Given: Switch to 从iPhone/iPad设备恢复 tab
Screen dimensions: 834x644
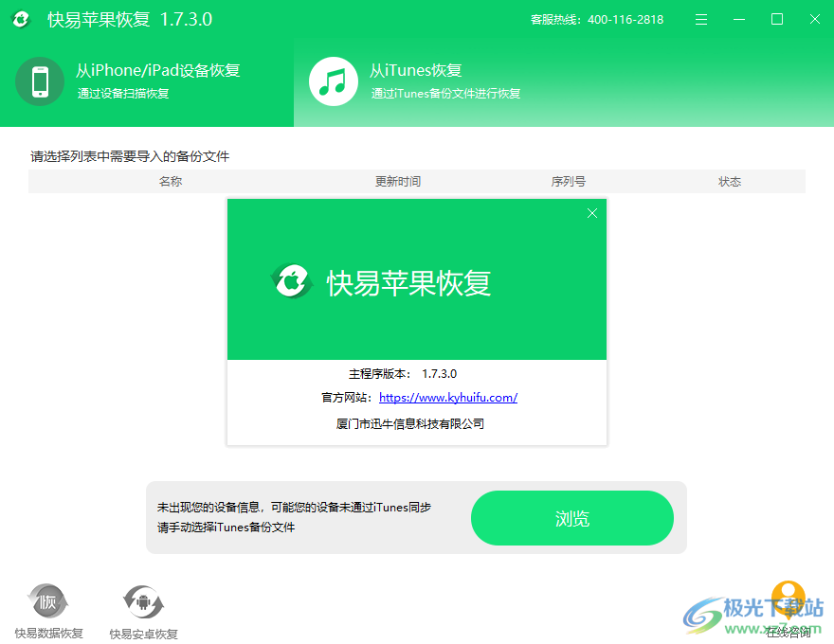Looking at the screenshot, I should pyautogui.click(x=147, y=81).
